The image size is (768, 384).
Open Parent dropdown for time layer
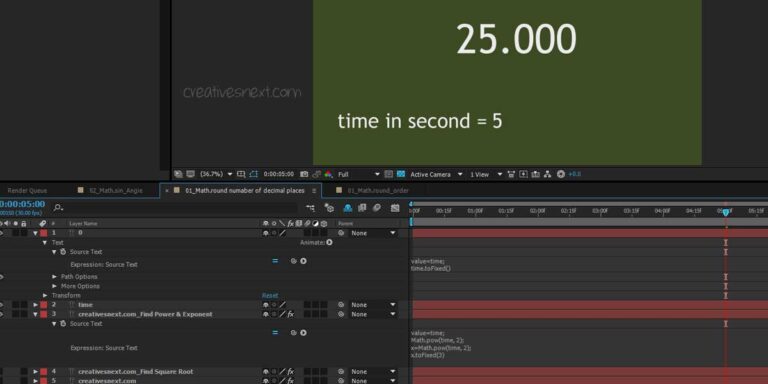pos(373,305)
